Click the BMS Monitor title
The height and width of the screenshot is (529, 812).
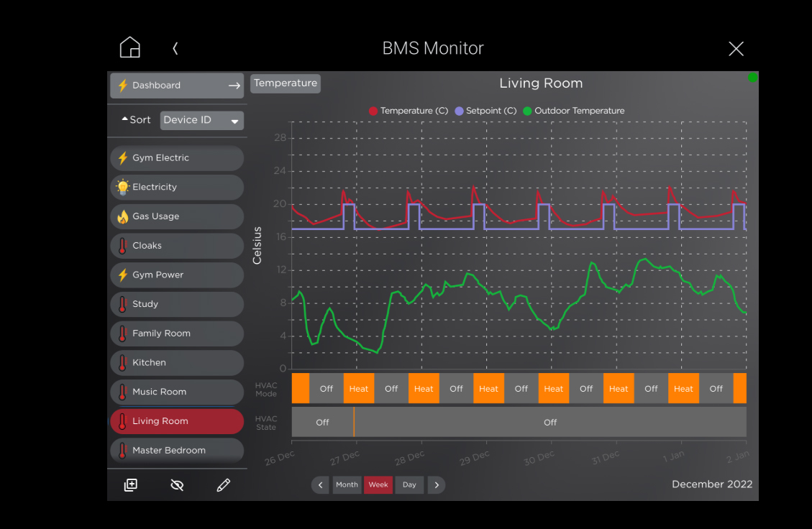pyautogui.click(x=433, y=48)
